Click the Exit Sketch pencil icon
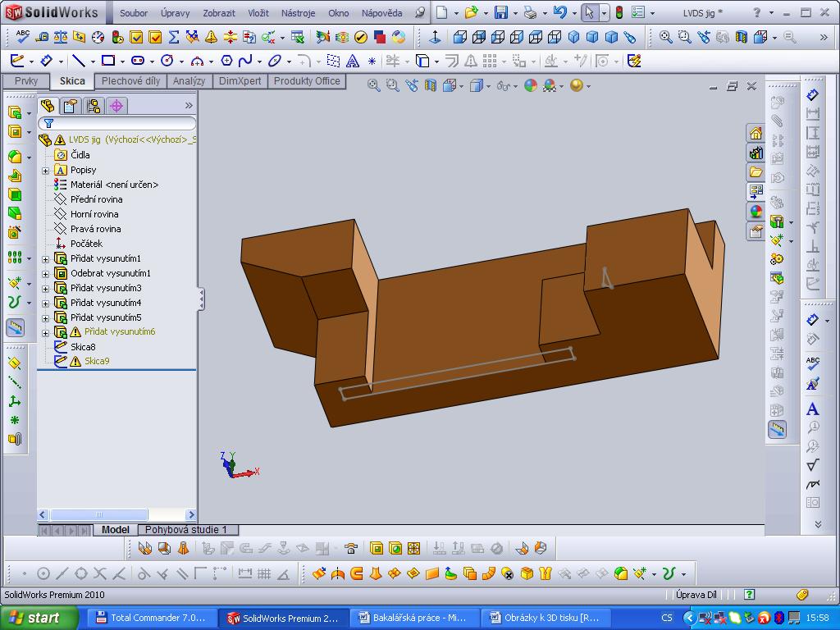The width and height of the screenshot is (840, 630). [17, 61]
